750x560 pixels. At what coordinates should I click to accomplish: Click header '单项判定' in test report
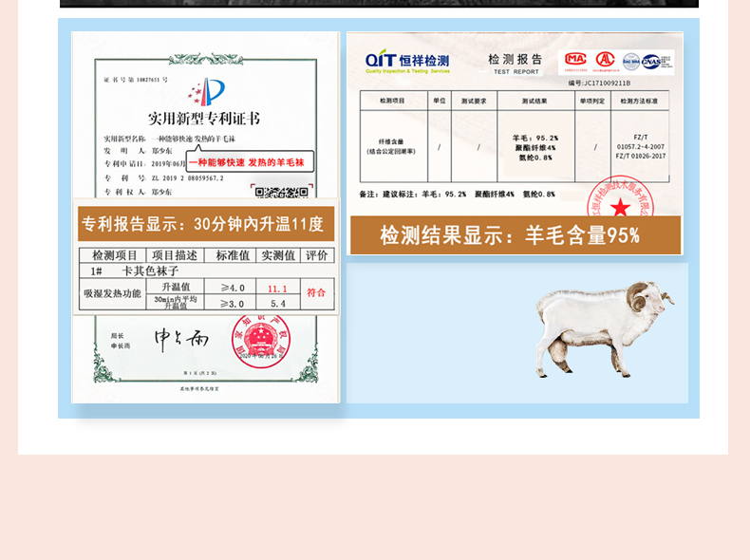[592, 101]
